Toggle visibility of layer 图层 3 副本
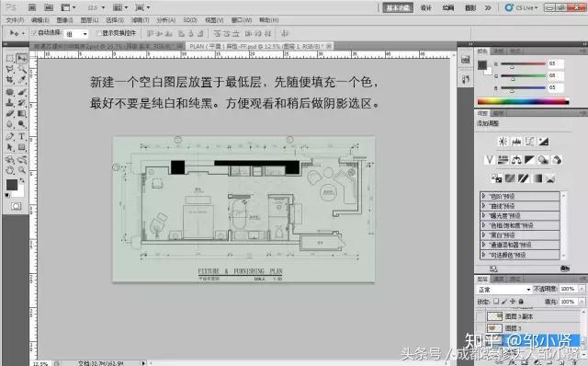 pyautogui.click(x=480, y=316)
